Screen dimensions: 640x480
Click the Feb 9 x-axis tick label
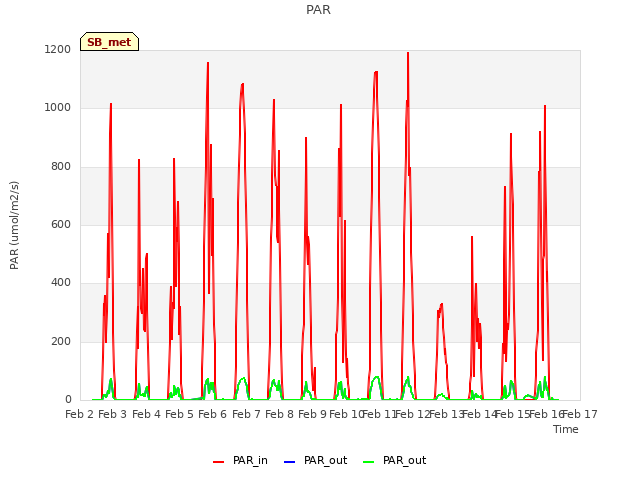click(312, 414)
